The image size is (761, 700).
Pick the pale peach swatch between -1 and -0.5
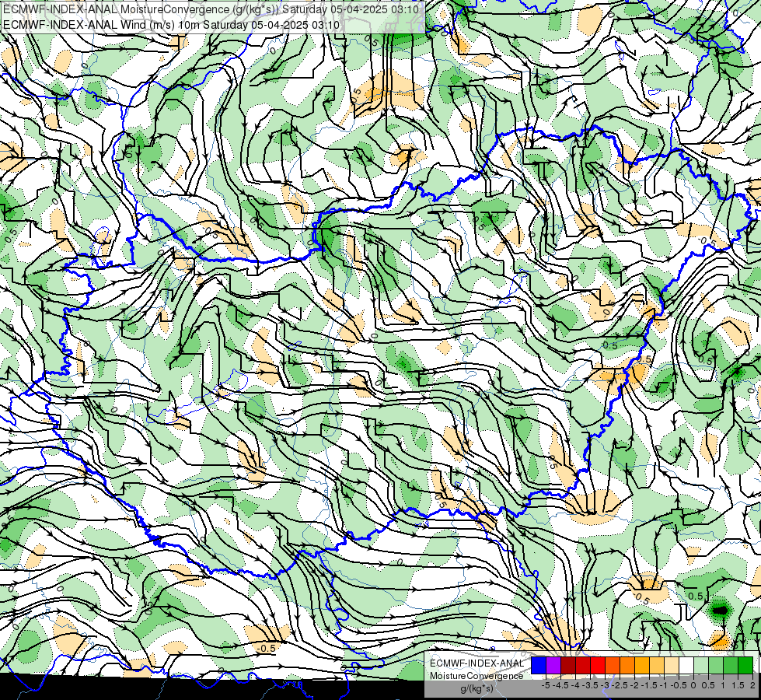click(672, 665)
